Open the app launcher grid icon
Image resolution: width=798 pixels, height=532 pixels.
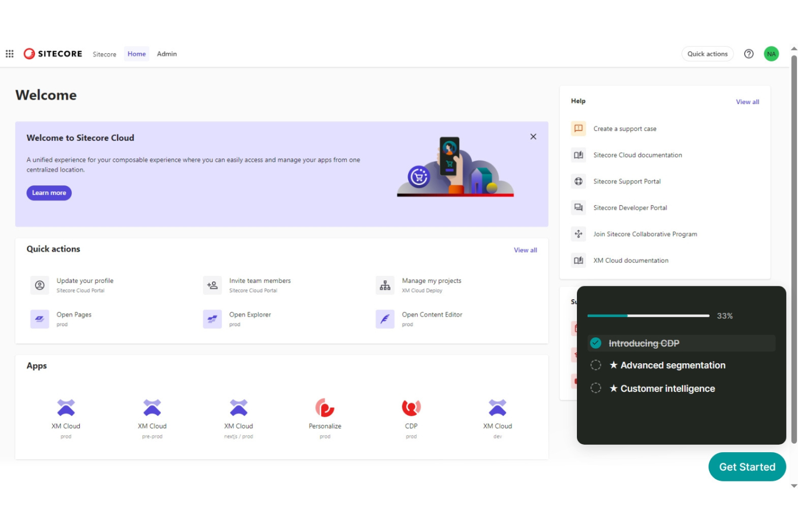(9, 53)
